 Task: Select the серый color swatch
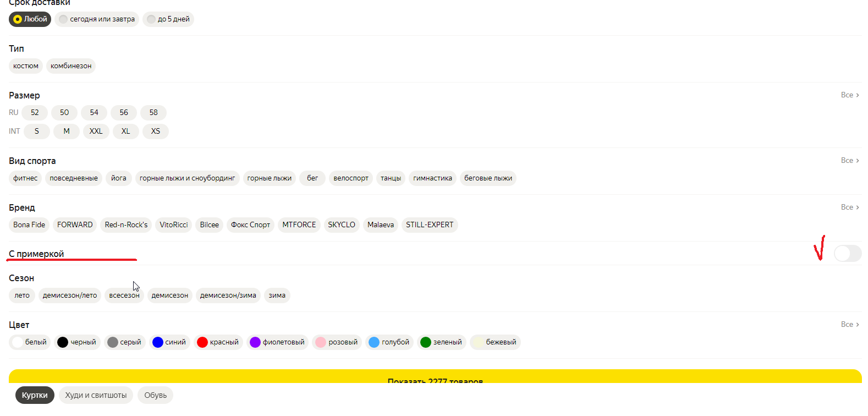[125, 342]
